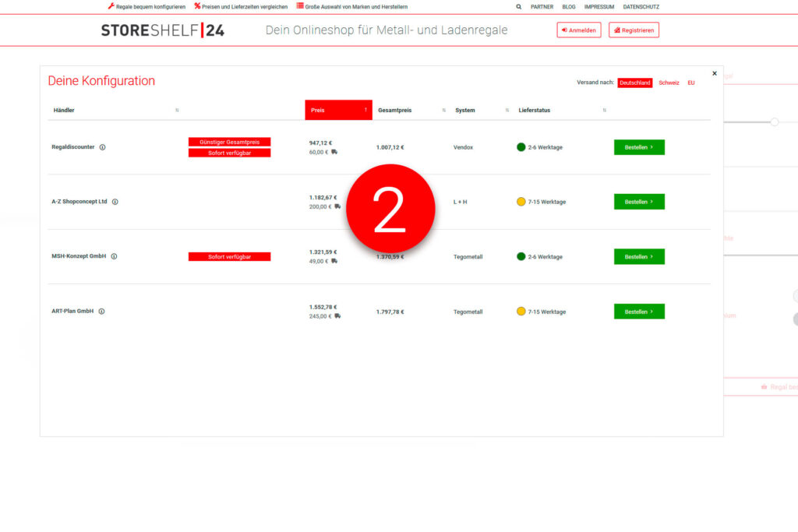Switch shipping destination to Schweiz
The image size is (798, 532).
click(x=669, y=83)
